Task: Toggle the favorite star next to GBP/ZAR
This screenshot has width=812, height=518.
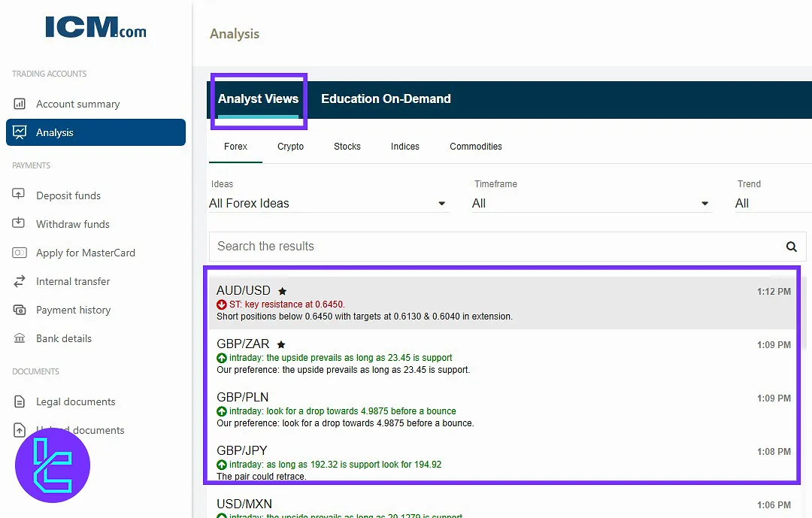Action: 282,344
